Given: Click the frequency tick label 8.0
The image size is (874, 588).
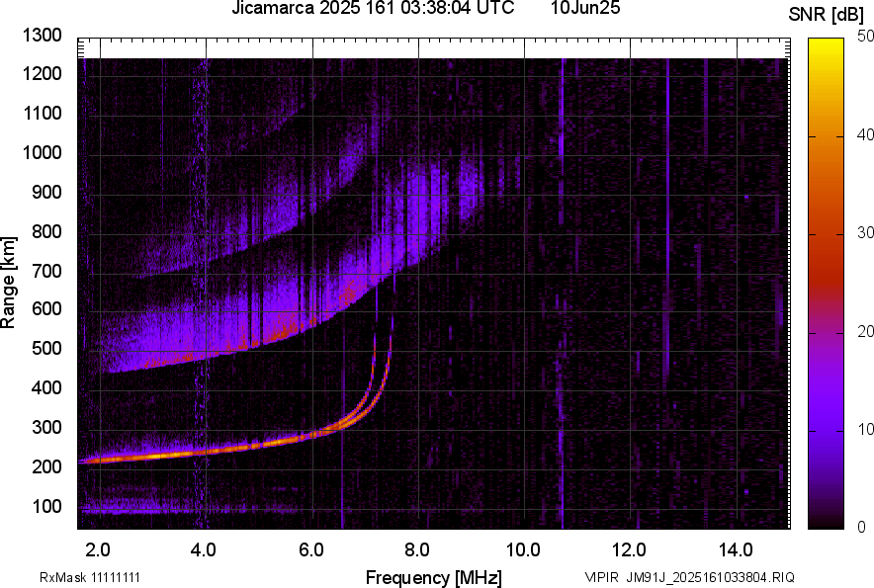Looking at the screenshot, I should tap(416, 550).
